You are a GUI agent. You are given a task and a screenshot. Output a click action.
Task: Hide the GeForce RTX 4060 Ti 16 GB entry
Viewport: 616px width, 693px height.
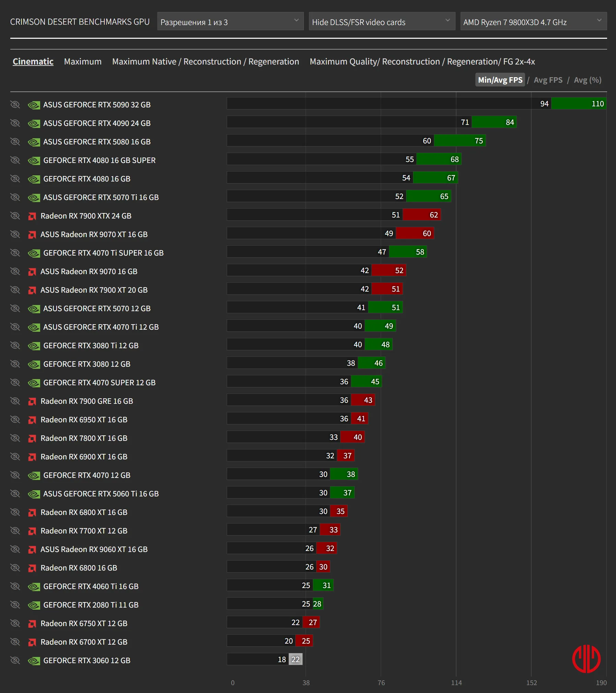[15, 586]
